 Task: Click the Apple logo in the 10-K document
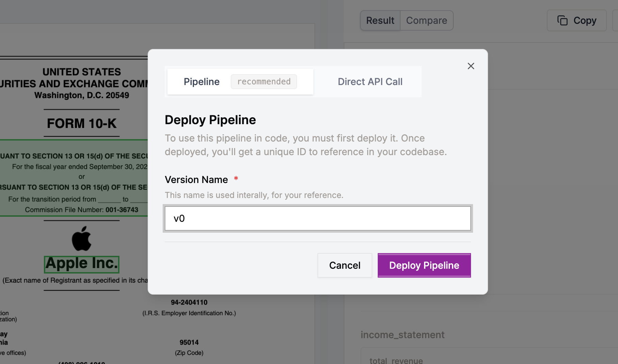coord(81,238)
